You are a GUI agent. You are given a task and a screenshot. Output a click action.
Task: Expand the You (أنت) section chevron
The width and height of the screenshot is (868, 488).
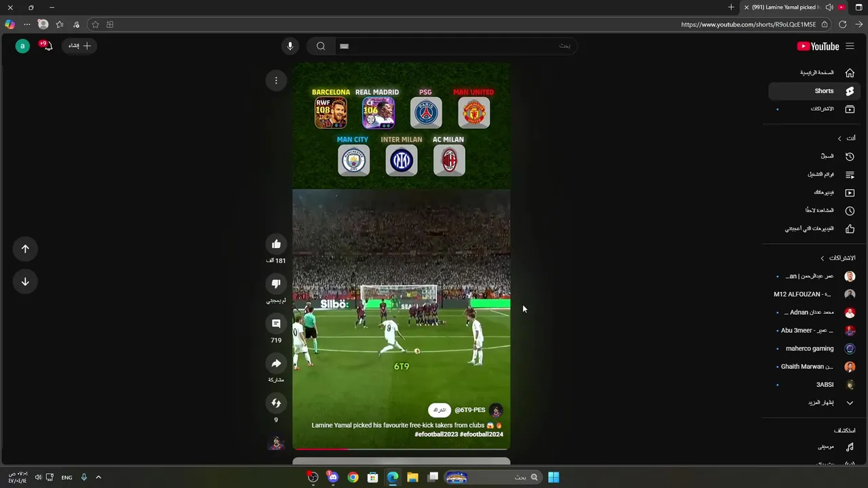pyautogui.click(x=840, y=138)
